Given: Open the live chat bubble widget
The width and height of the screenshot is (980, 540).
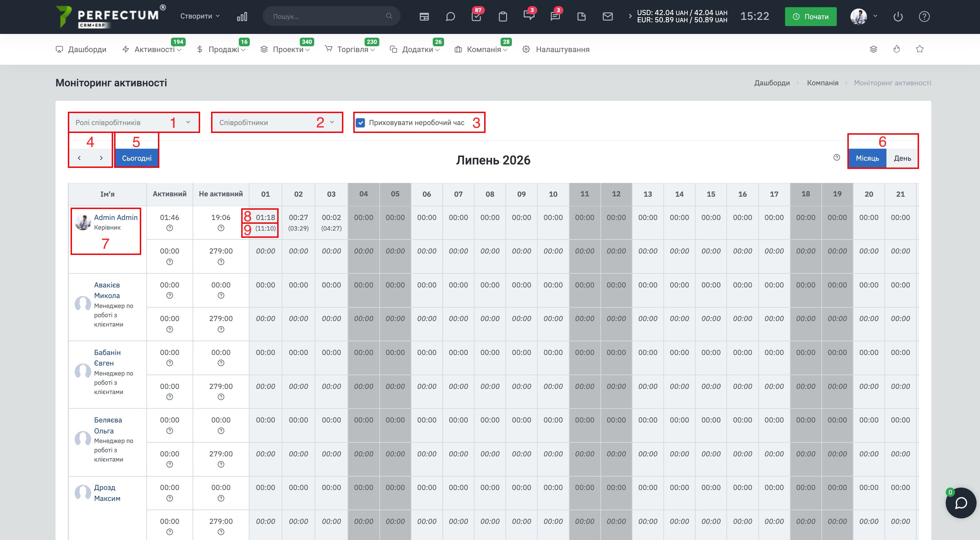Looking at the screenshot, I should (x=961, y=503).
